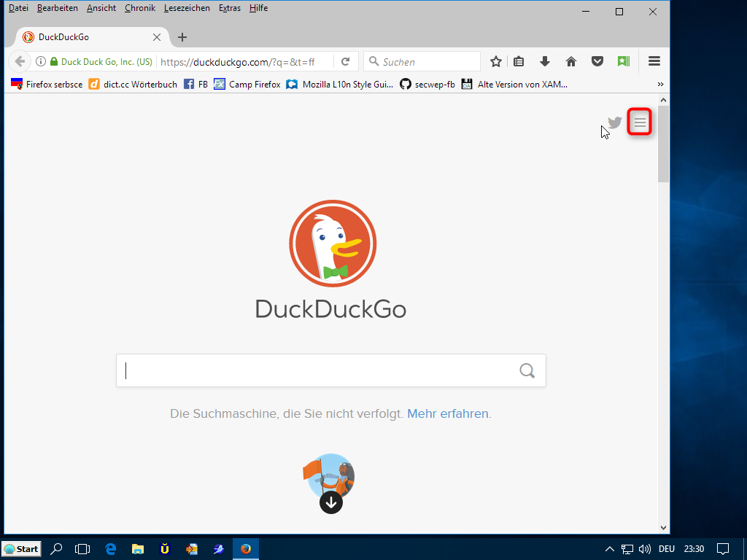
Task: Open DuckDuckGo Twitter bird icon
Action: 615,122
